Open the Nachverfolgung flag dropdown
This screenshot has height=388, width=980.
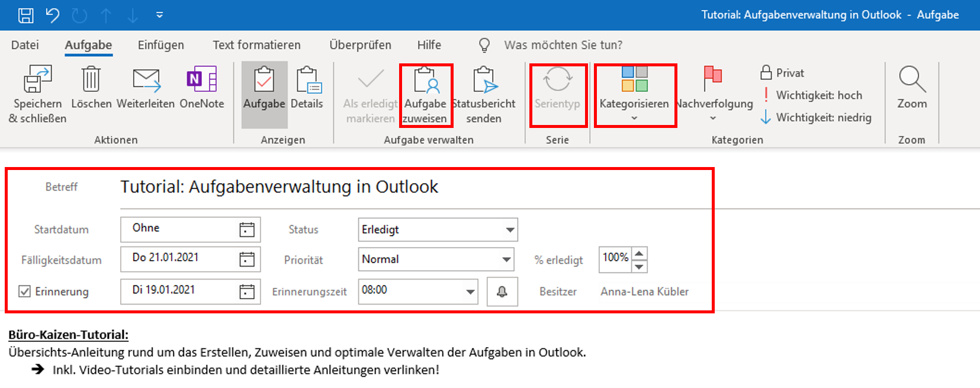pos(714,95)
